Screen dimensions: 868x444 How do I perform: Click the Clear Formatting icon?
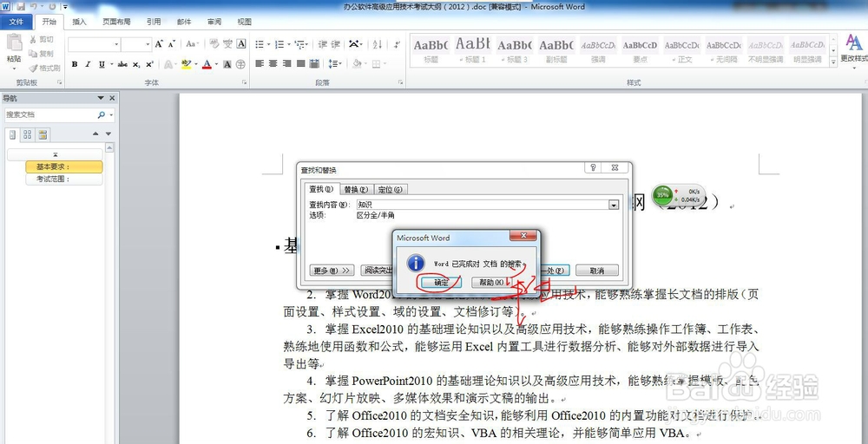tap(214, 43)
